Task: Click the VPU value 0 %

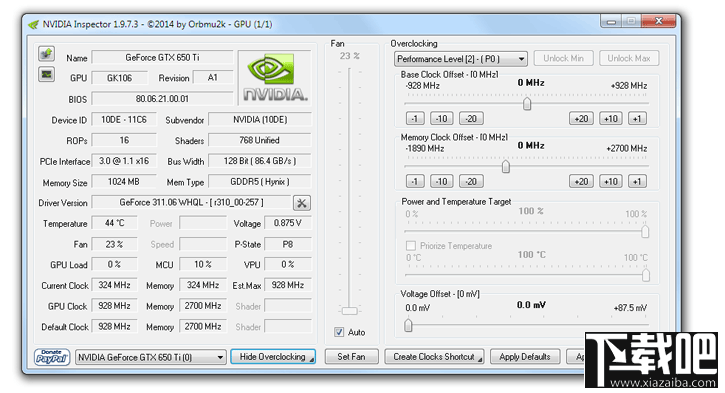Action: point(288,264)
